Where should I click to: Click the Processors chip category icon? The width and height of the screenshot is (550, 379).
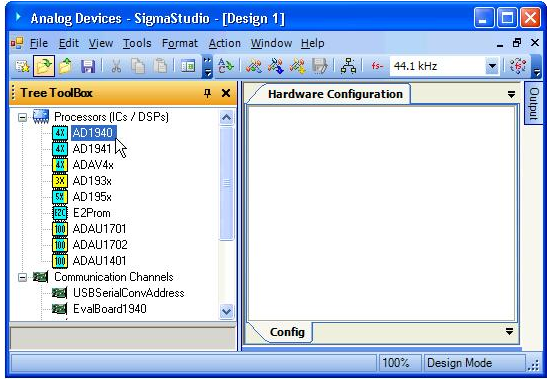coord(41,117)
